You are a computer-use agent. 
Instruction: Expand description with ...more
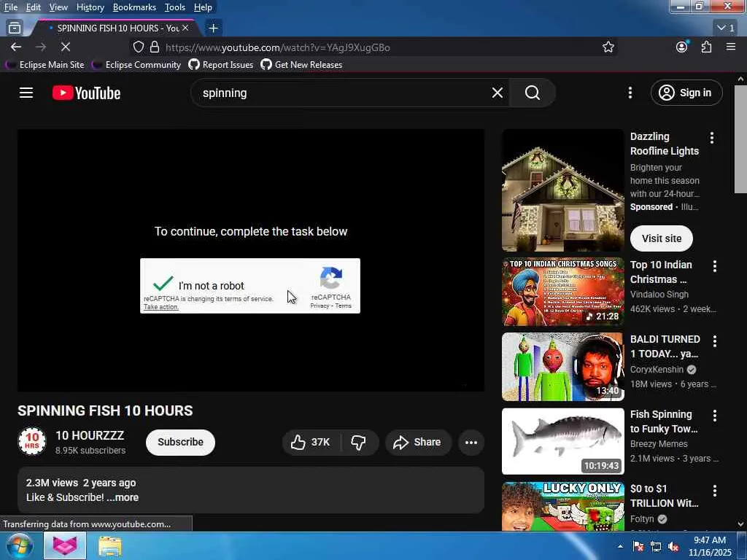coord(123,497)
